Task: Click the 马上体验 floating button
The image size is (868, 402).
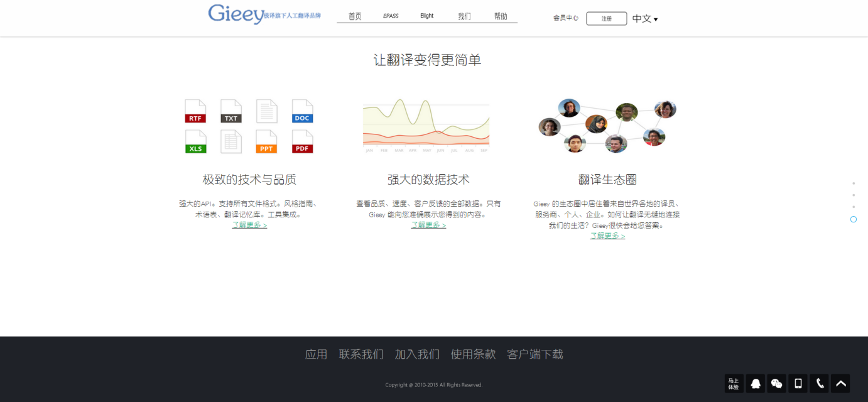Action: [x=734, y=384]
